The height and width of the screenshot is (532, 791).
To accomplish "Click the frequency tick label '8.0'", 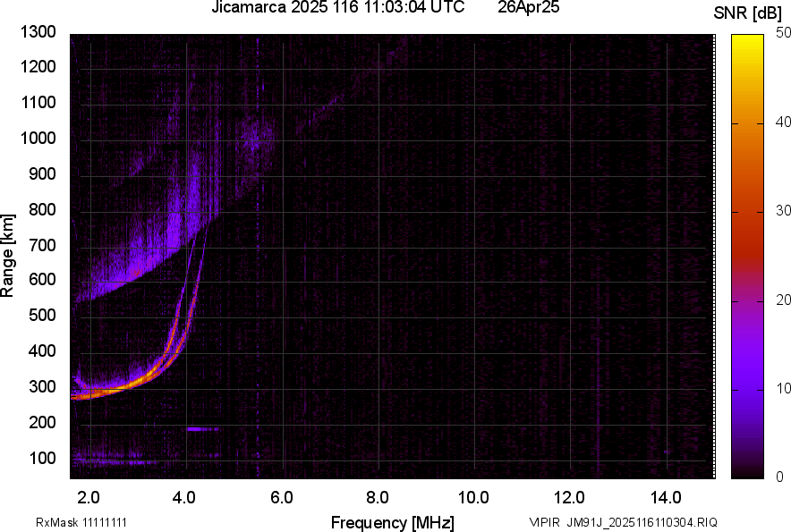I will pos(378,498).
